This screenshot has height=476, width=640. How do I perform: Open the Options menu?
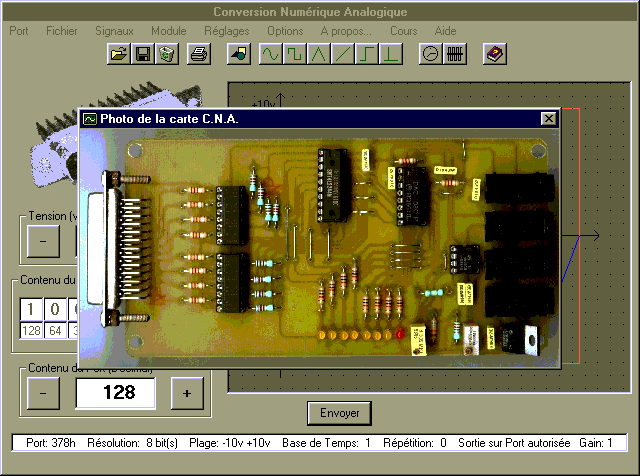285,31
